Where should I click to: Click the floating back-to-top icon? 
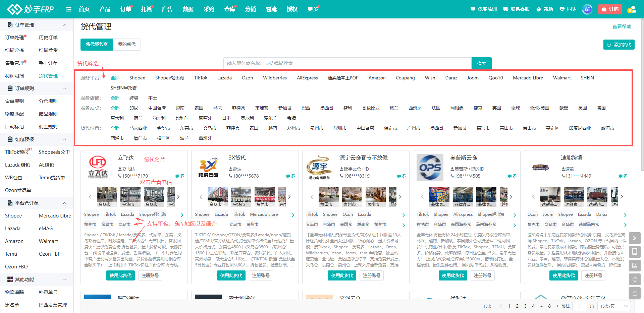pyautogui.click(x=635, y=293)
